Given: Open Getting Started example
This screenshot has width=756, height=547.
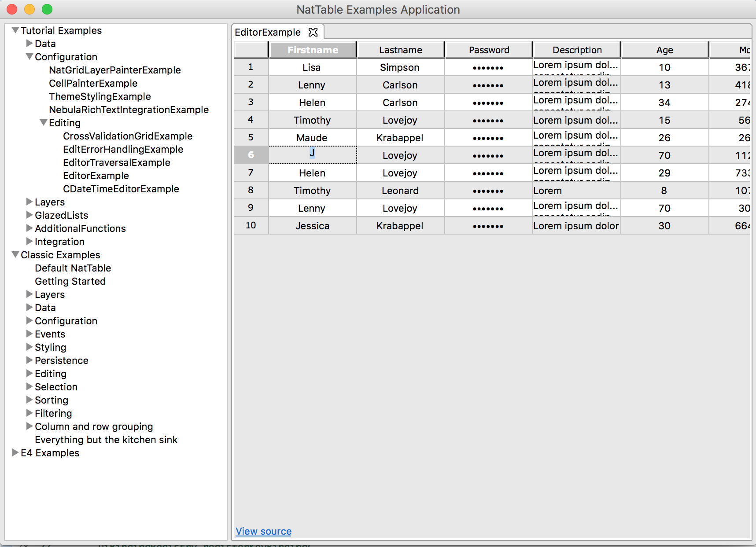Looking at the screenshot, I should click(70, 281).
